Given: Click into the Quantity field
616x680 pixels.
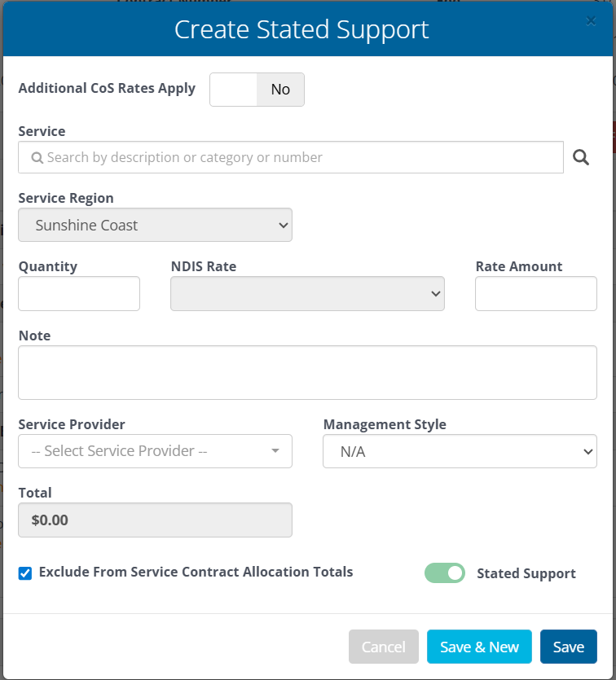Looking at the screenshot, I should pyautogui.click(x=79, y=294).
